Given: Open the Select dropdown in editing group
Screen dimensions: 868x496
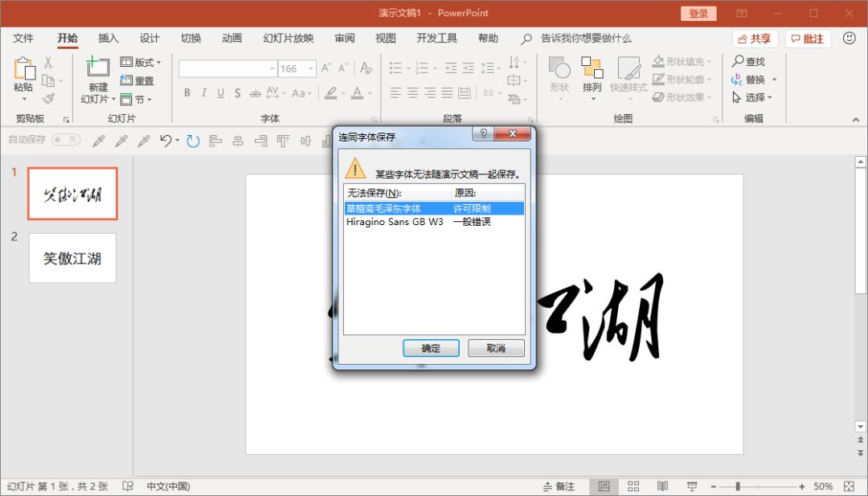Looking at the screenshot, I should point(752,97).
